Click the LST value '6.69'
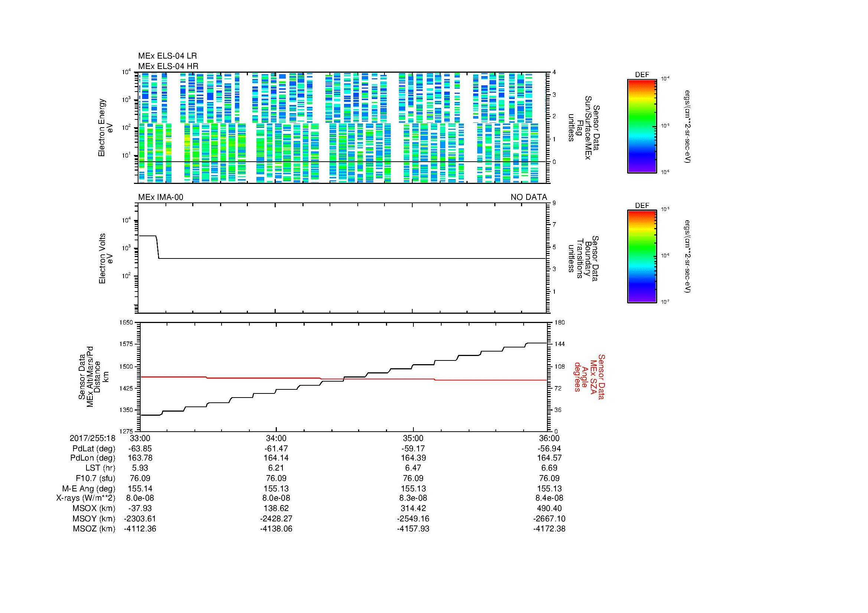Viewport: 868px width, 613px height. (x=549, y=468)
